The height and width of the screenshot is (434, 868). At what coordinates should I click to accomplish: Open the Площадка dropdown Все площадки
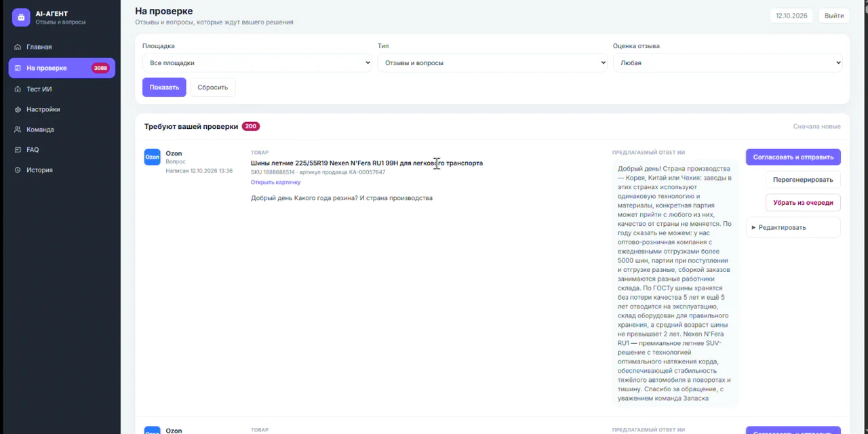(x=257, y=63)
